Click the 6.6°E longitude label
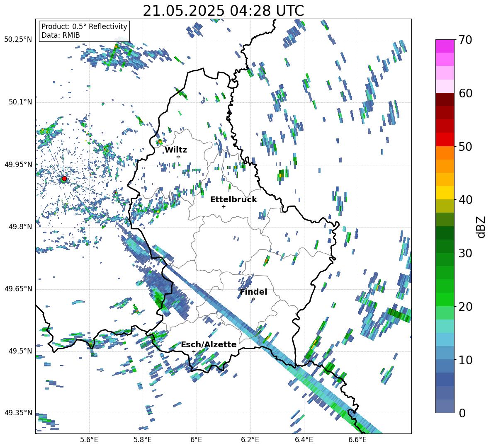The image size is (491, 448). point(357,440)
